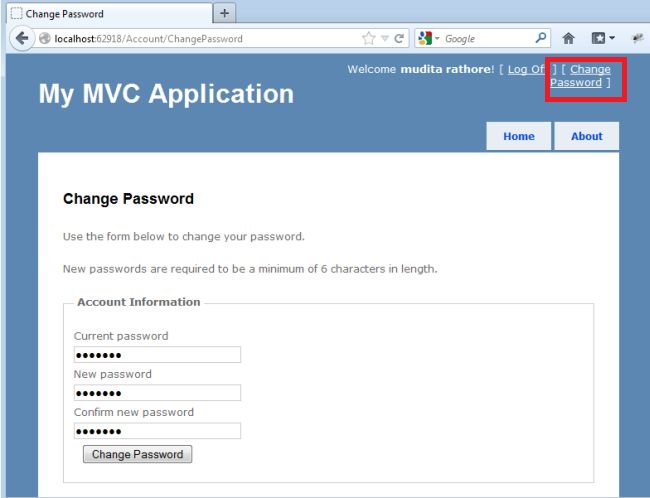
Task: Click the Log Off link
Action: [x=526, y=69]
